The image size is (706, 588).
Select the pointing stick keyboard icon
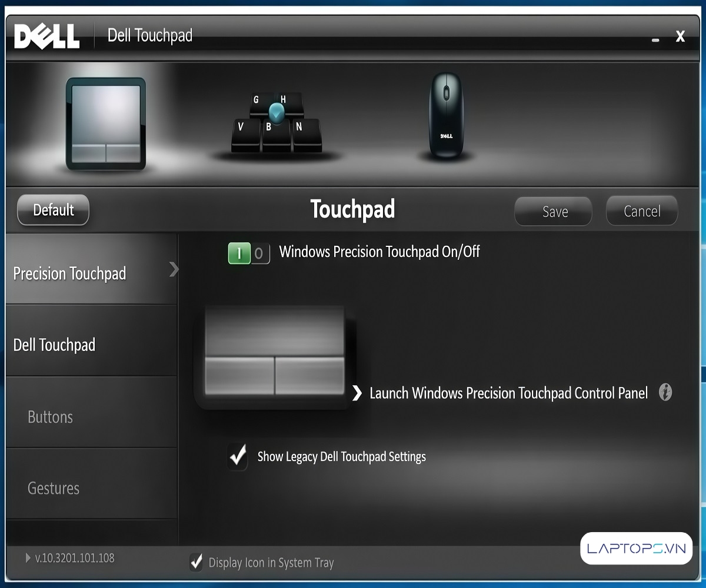(275, 125)
